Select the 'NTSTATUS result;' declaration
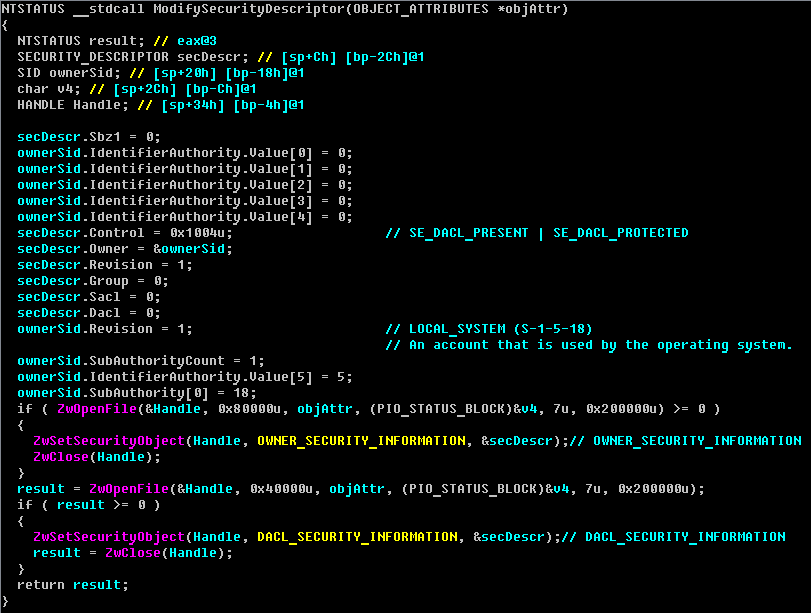The height and width of the screenshot is (613, 811). [81, 41]
